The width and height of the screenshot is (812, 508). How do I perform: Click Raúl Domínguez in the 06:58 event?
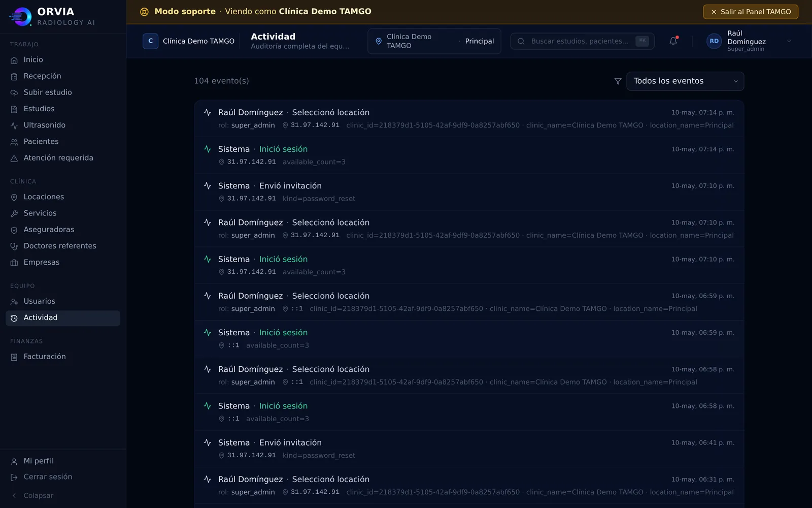(x=251, y=369)
